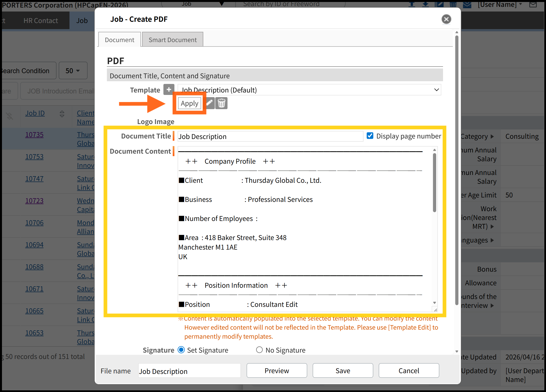The image size is (546, 392).
Task: Open the HR Contact menu tab
Action: pos(41,21)
